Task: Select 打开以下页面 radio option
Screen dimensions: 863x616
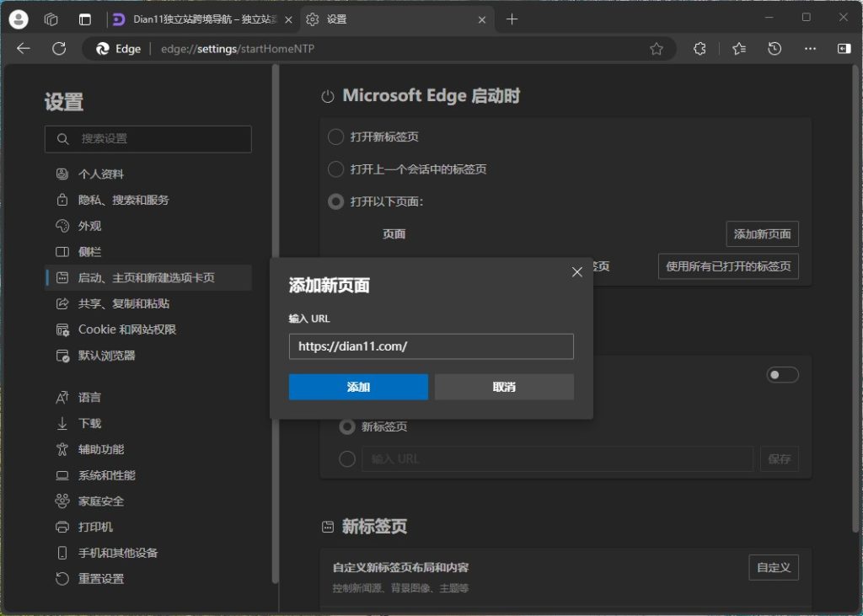Action: point(335,201)
